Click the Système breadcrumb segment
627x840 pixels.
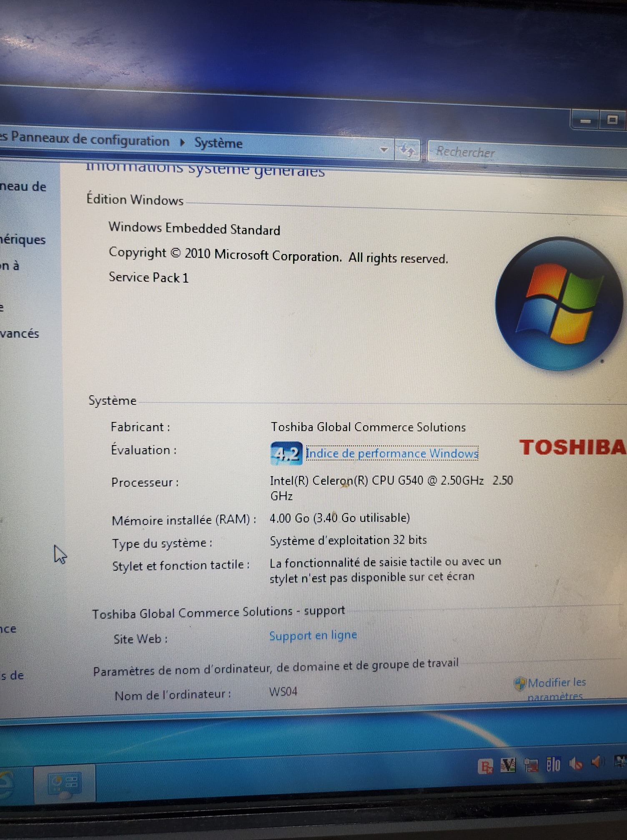point(218,143)
